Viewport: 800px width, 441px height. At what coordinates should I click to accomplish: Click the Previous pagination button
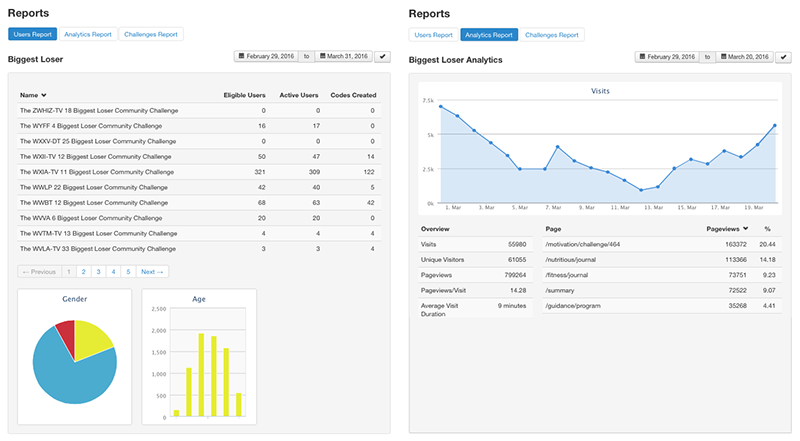tap(39, 271)
